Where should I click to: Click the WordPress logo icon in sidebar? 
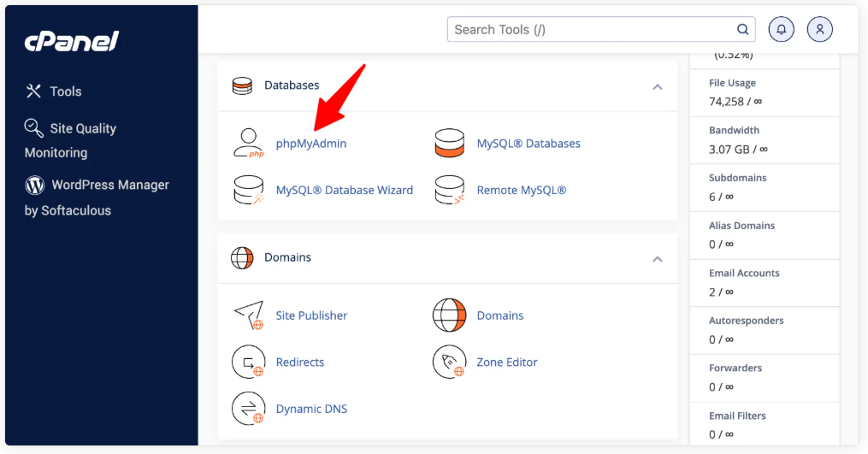(x=34, y=185)
